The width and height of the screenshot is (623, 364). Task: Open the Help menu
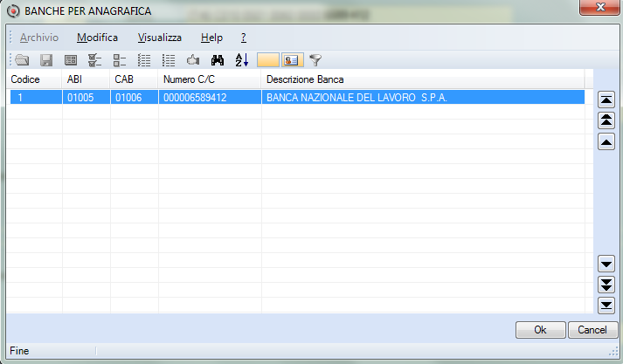click(211, 38)
